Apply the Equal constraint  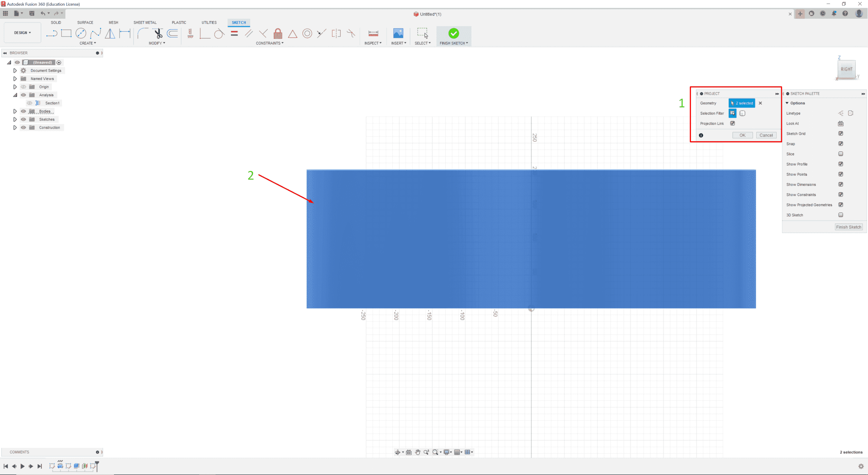[234, 33]
